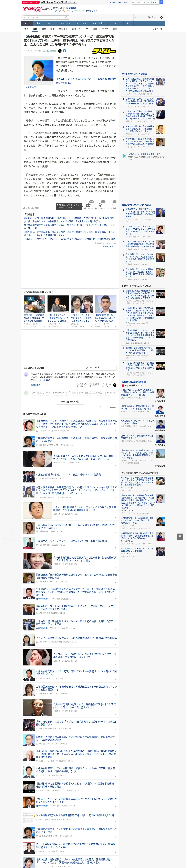Click もっと見る(320件) button

coord(70,401)
